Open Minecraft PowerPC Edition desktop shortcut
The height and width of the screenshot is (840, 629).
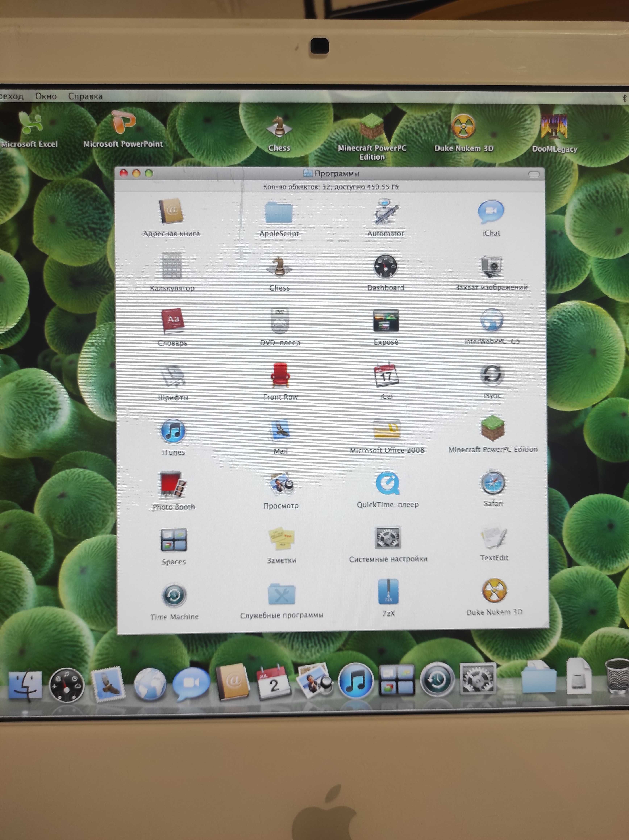[372, 126]
